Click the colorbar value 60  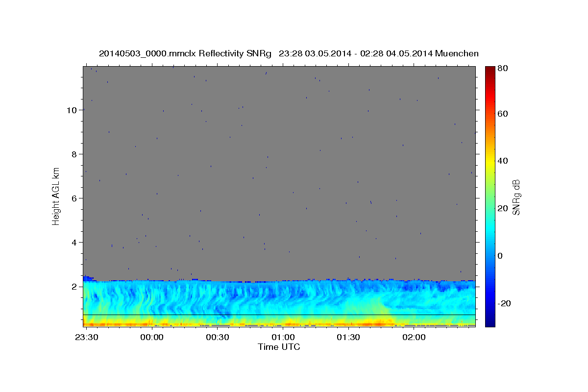point(503,114)
